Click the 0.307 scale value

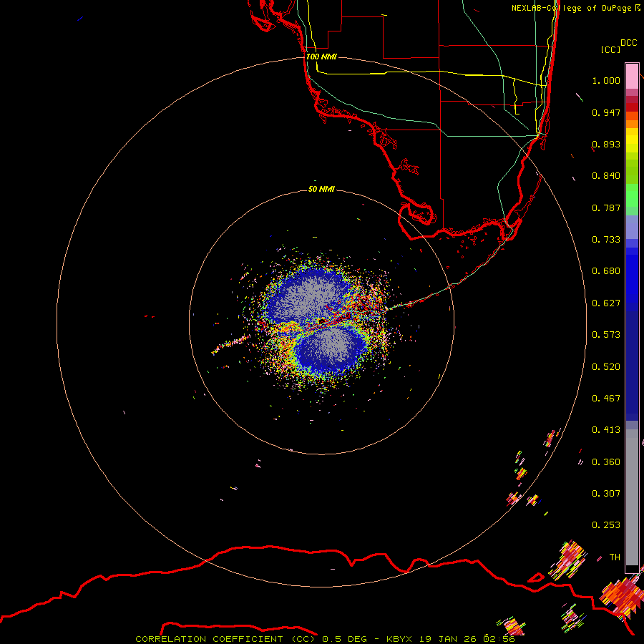pos(606,494)
